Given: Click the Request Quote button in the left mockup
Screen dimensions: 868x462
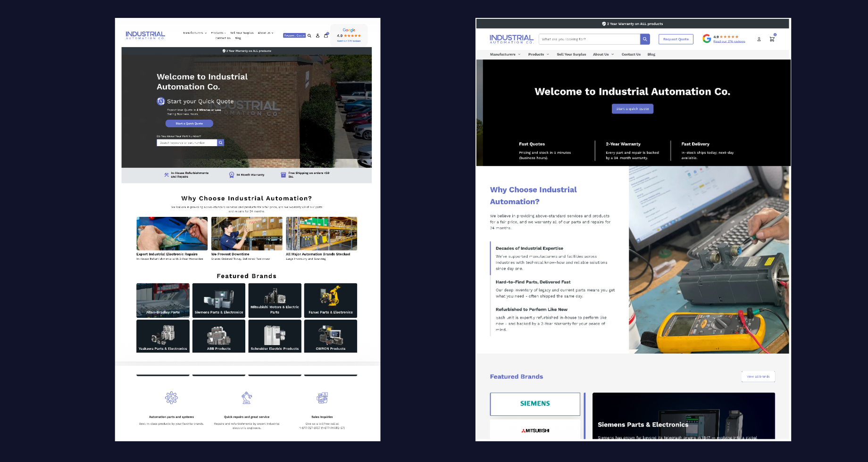Looking at the screenshot, I should click(x=294, y=35).
